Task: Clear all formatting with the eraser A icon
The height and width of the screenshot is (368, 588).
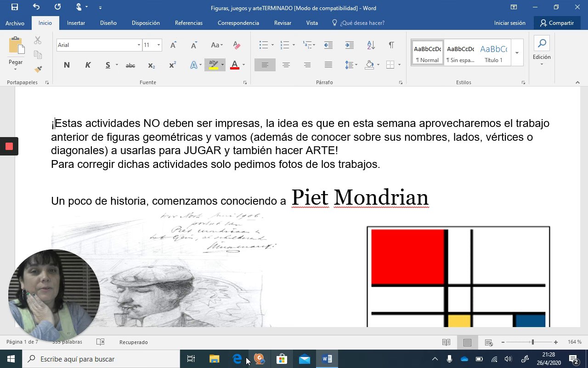Action: click(237, 45)
